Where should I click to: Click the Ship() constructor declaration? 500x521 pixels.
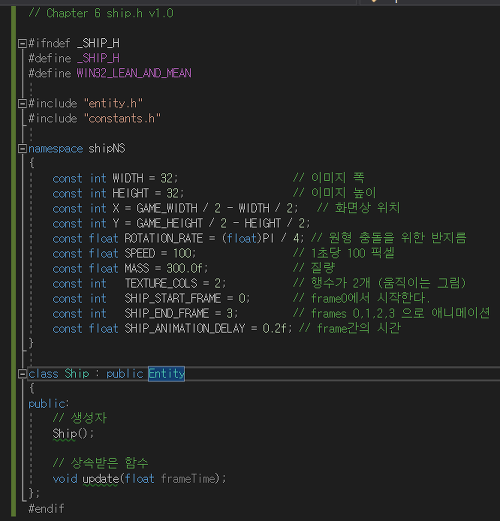pos(73,433)
